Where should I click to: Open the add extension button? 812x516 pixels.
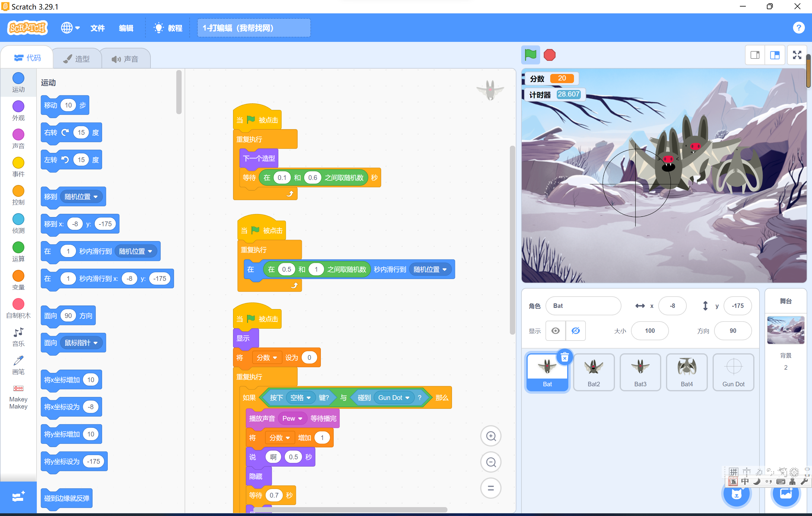[x=18, y=497]
